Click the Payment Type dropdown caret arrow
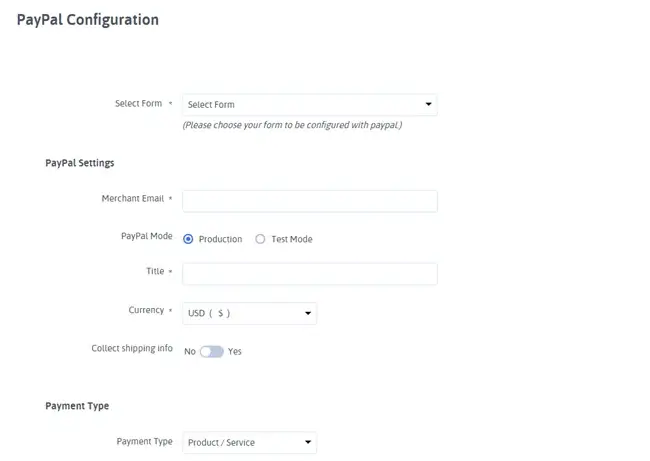The image size is (650, 461). coord(308,442)
